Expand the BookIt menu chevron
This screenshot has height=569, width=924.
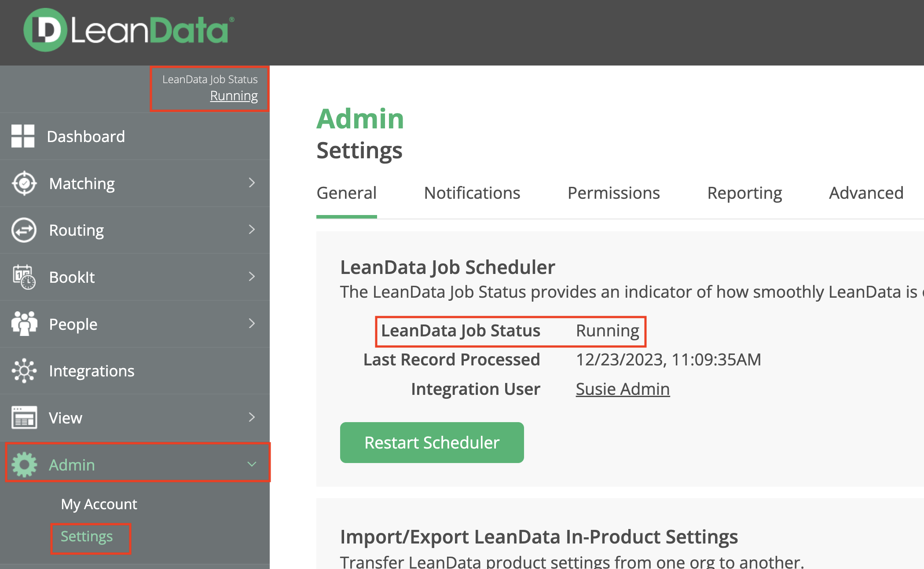click(252, 277)
